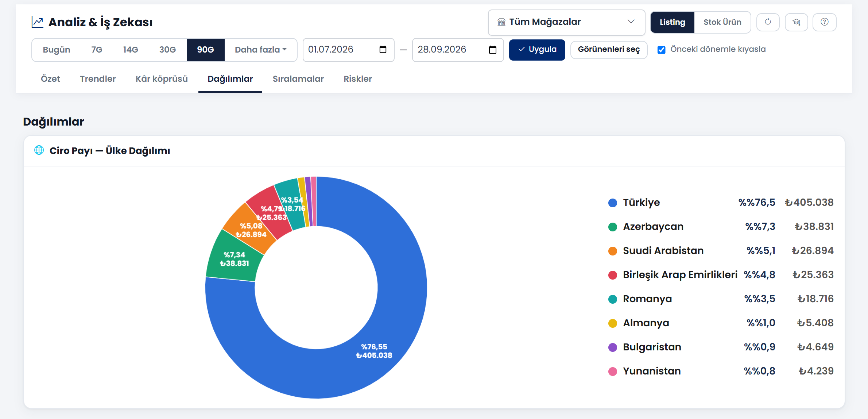Click the teal Romanya legend swatch
This screenshot has height=419, width=868.
(x=613, y=299)
